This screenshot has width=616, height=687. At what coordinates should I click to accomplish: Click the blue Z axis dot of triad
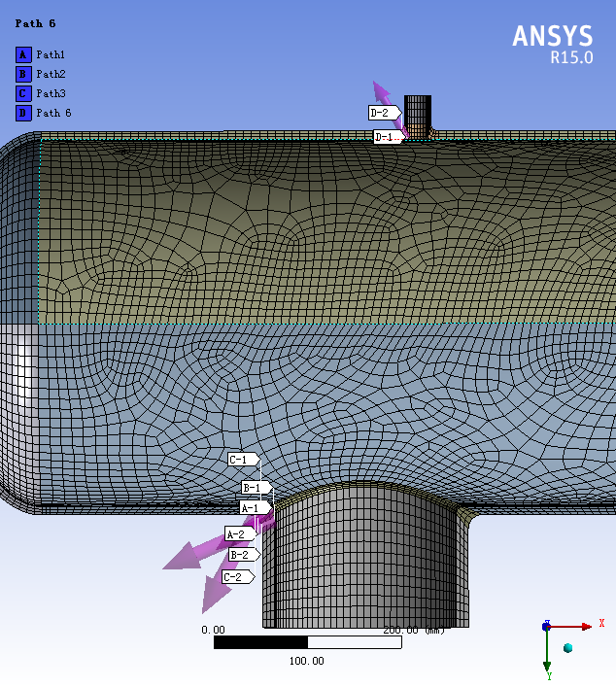coord(546,627)
